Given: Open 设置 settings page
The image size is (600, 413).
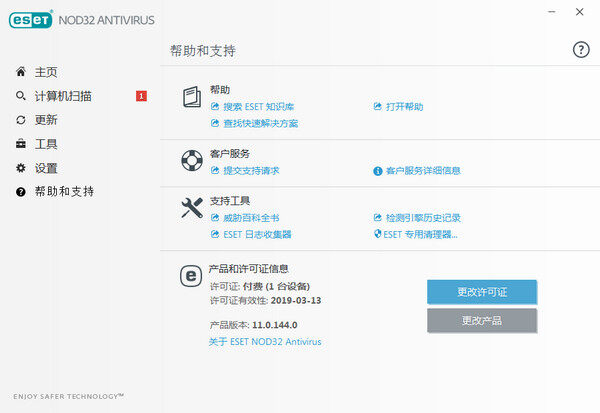Looking at the screenshot, I should click(x=46, y=168).
